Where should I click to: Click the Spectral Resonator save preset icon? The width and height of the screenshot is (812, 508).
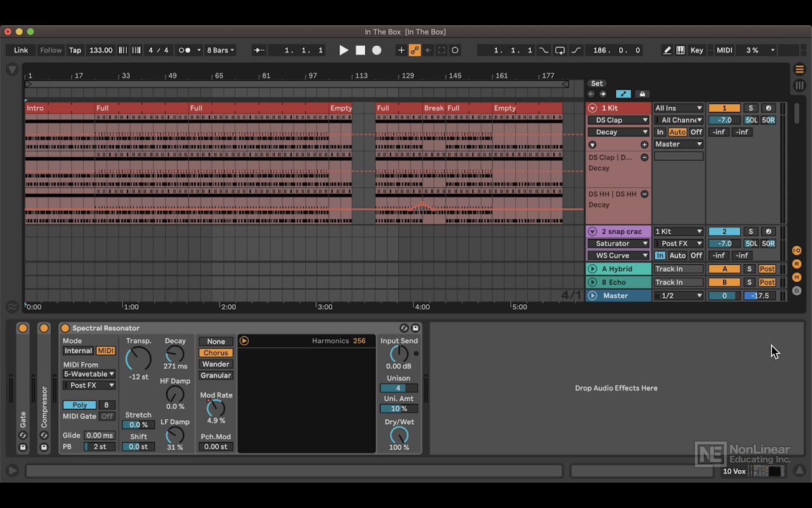416,328
